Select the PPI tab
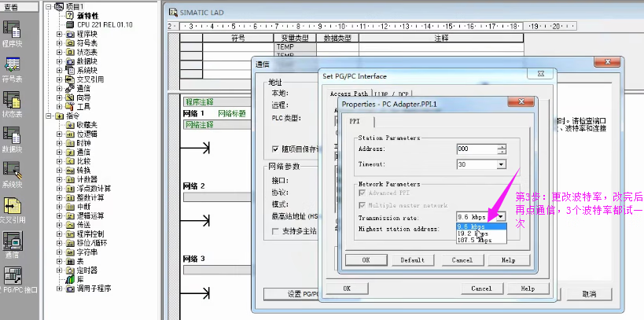The image size is (644, 320). pos(354,121)
